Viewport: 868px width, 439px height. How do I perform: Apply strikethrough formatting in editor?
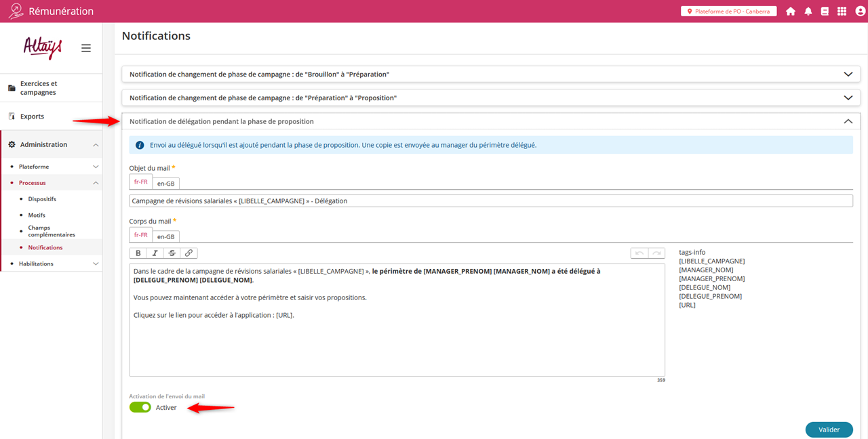point(172,253)
